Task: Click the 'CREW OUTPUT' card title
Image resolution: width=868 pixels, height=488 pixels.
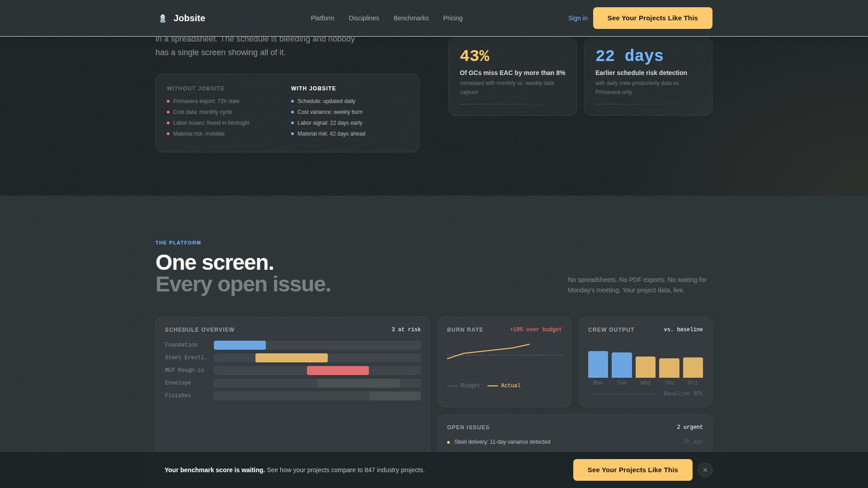Action: click(x=611, y=330)
